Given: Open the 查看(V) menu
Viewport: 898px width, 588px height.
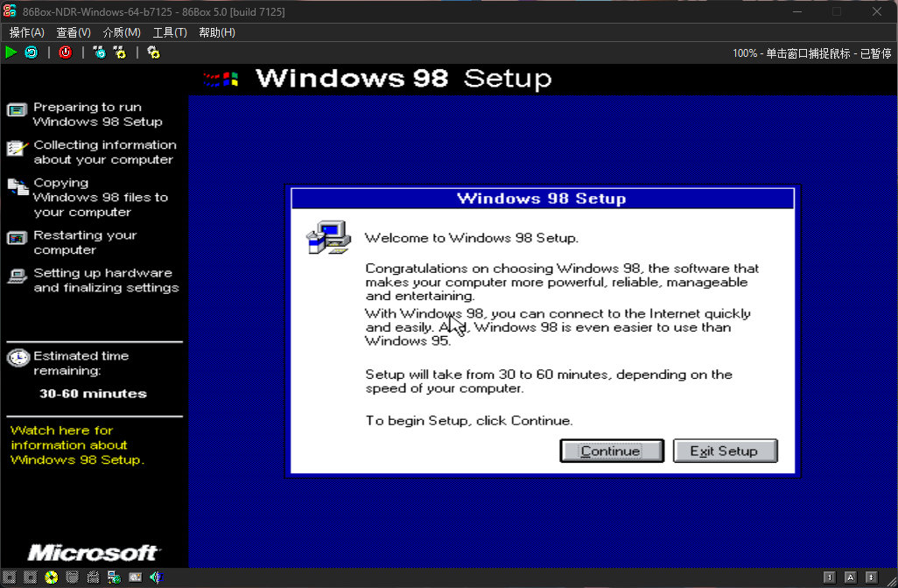Looking at the screenshot, I should pyautogui.click(x=74, y=32).
